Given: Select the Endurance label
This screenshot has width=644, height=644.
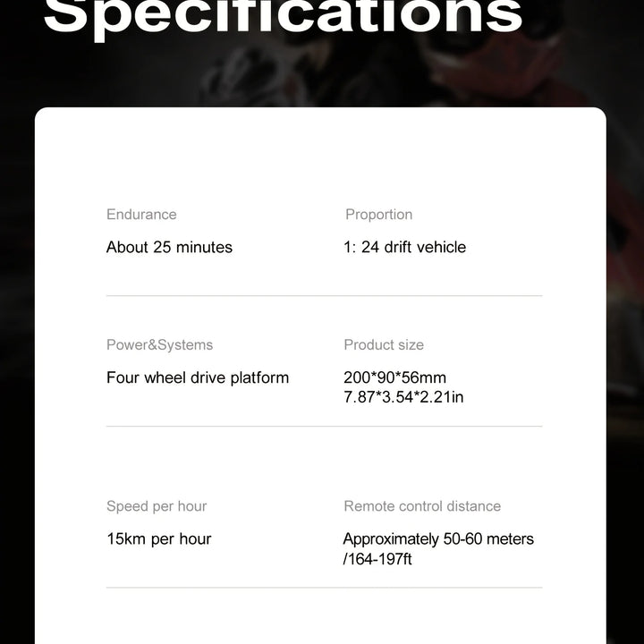Looking at the screenshot, I should click(x=141, y=215).
